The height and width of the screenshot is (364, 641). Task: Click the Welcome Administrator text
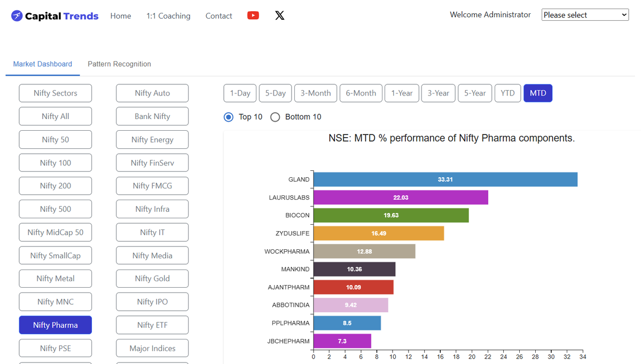pos(490,15)
